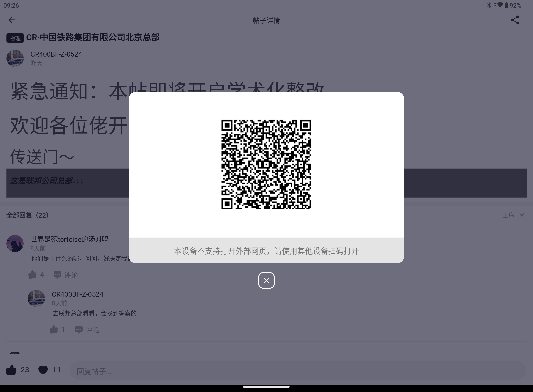Click the Bluetooth status icon
Screen dimensions: 533x392
click(489, 5)
